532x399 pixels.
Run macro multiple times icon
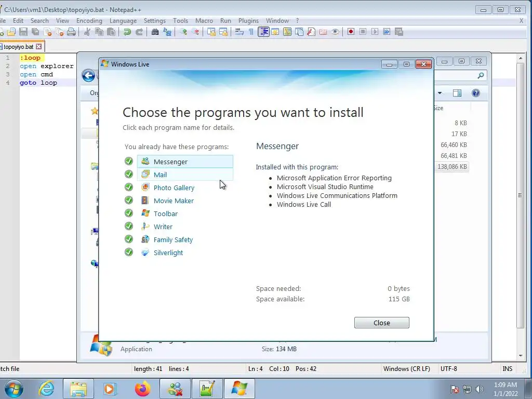click(387, 32)
